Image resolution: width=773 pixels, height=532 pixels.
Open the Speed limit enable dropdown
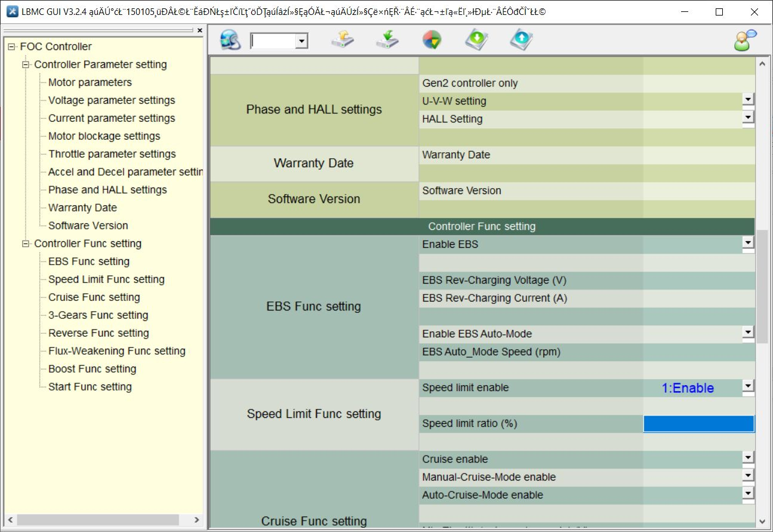click(x=748, y=386)
